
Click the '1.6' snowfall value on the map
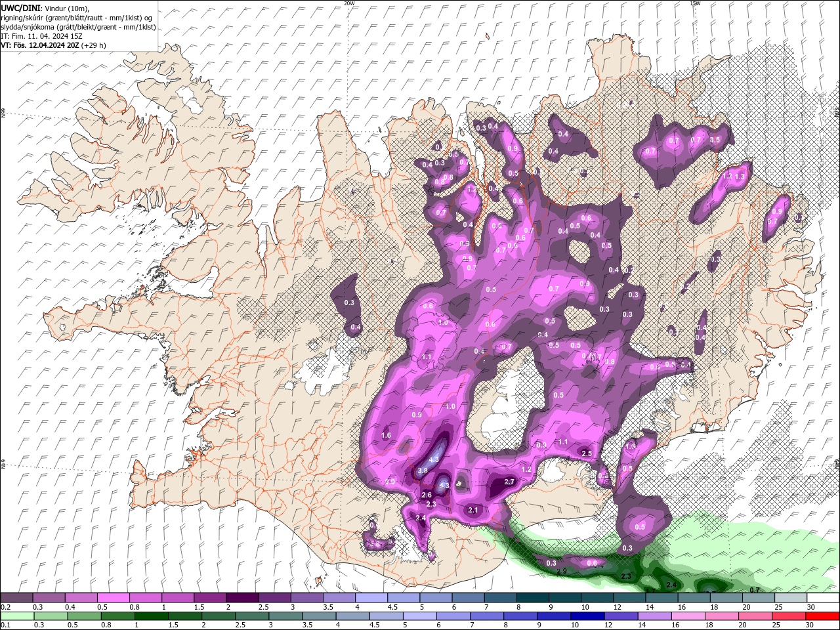tap(386, 435)
